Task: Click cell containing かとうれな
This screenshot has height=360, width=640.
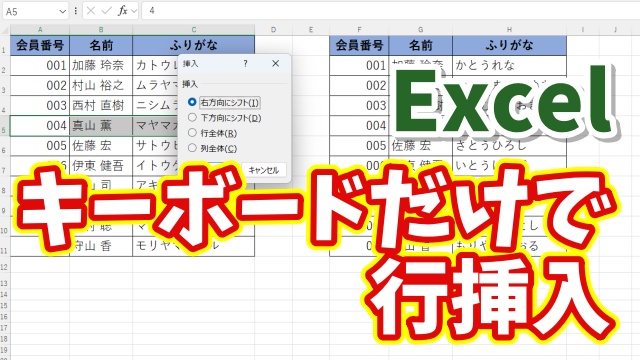Action: click(509, 65)
